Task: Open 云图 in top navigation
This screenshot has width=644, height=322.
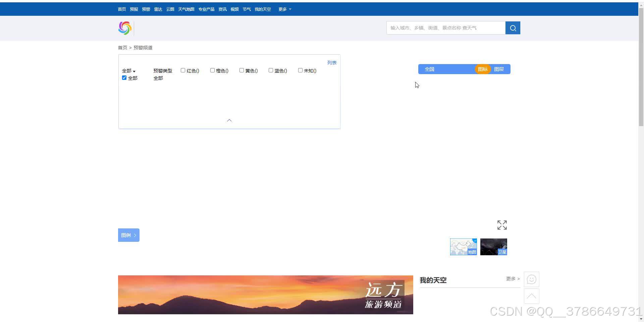Action: pos(170,9)
